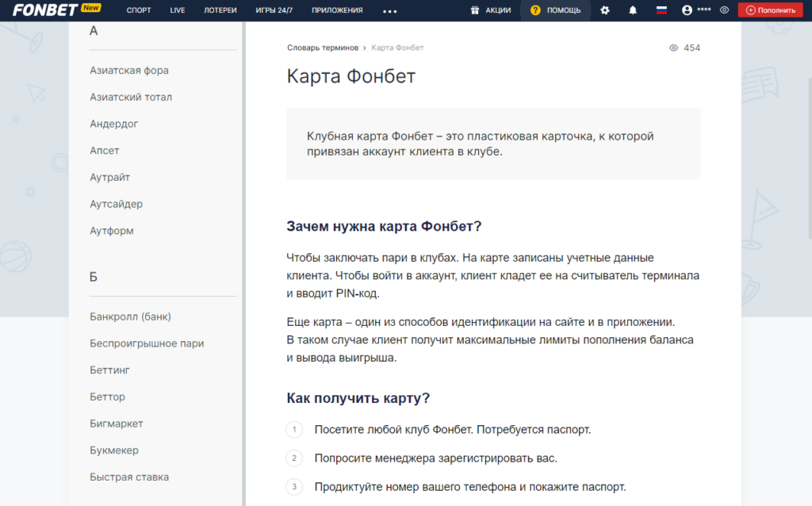
Task: Click the FONBET logo
Action: (45, 10)
